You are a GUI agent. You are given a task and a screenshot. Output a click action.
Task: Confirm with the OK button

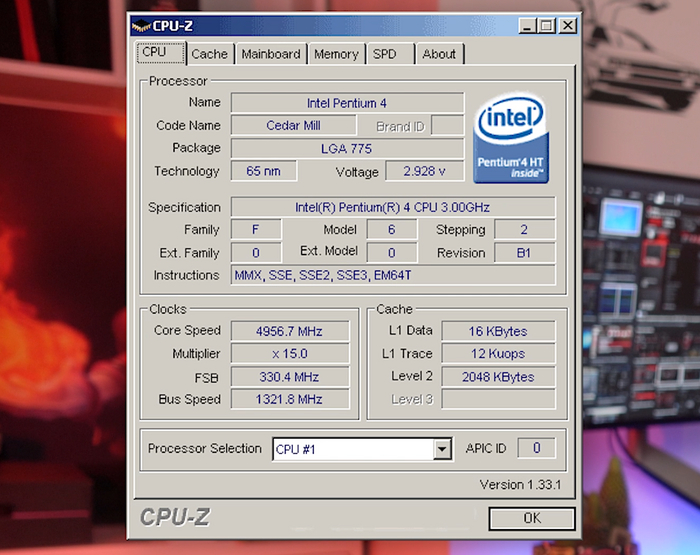(532, 518)
